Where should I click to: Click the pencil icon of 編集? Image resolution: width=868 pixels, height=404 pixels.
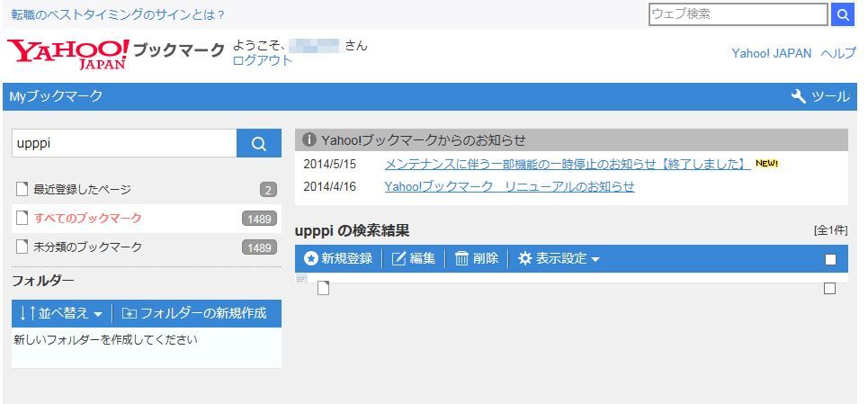[x=398, y=258]
